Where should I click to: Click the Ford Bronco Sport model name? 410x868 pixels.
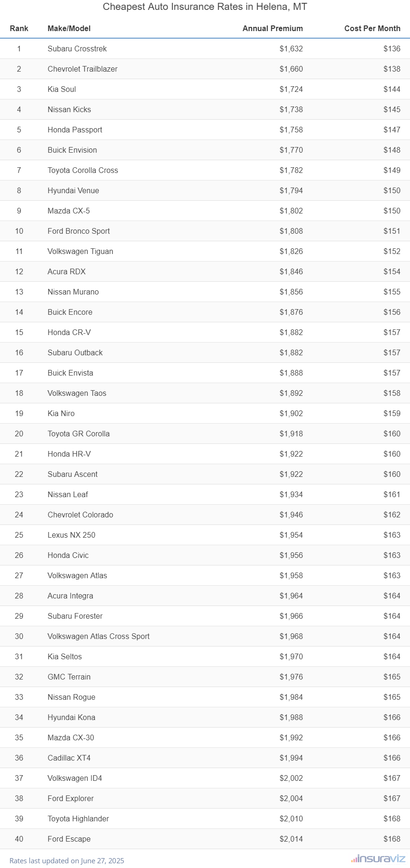click(79, 231)
